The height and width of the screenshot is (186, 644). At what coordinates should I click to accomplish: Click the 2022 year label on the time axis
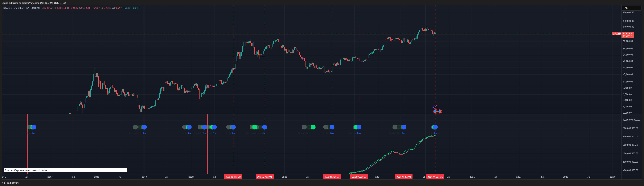click(x=284, y=177)
